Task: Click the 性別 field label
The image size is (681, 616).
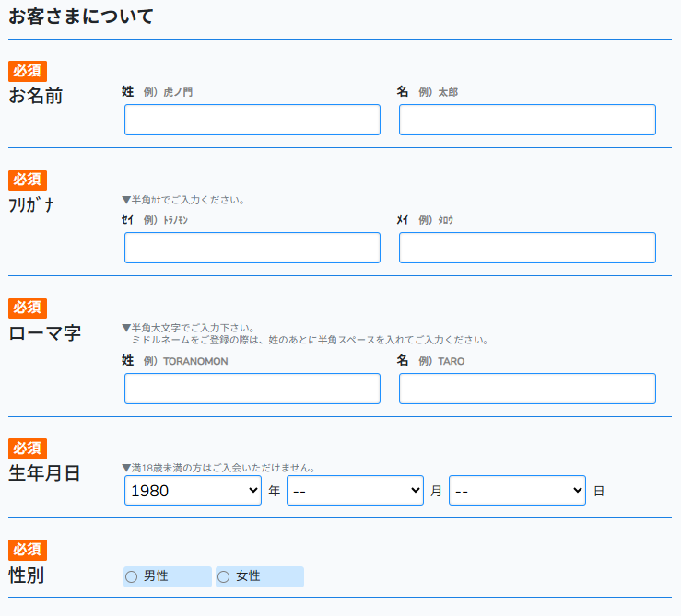Action: click(27, 575)
